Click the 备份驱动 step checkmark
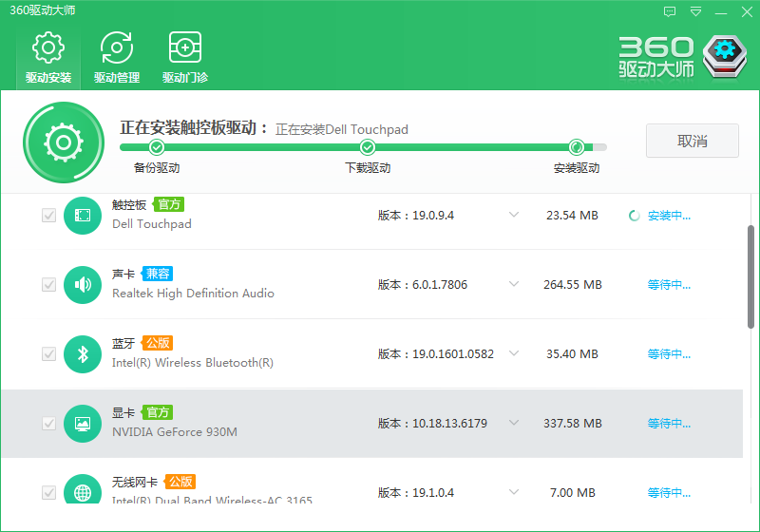This screenshot has width=760, height=532. point(157,147)
